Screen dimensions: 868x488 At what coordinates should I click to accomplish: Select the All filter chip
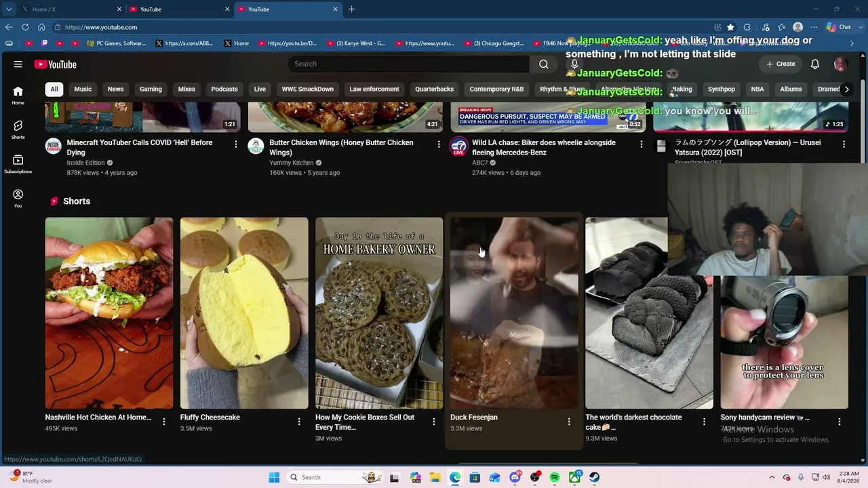point(54,89)
